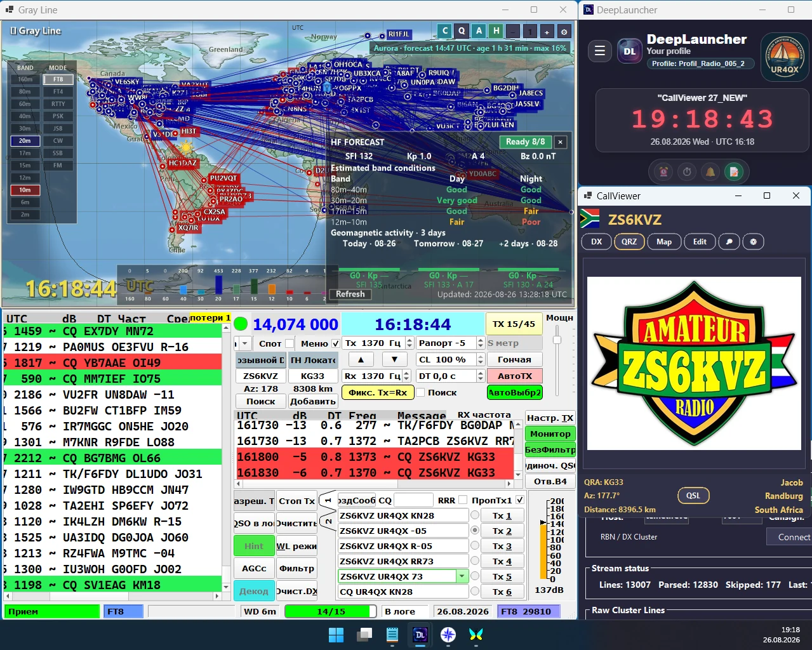Open the Map tab in CallViewer
Screen dimensions: 812x650
click(x=664, y=242)
